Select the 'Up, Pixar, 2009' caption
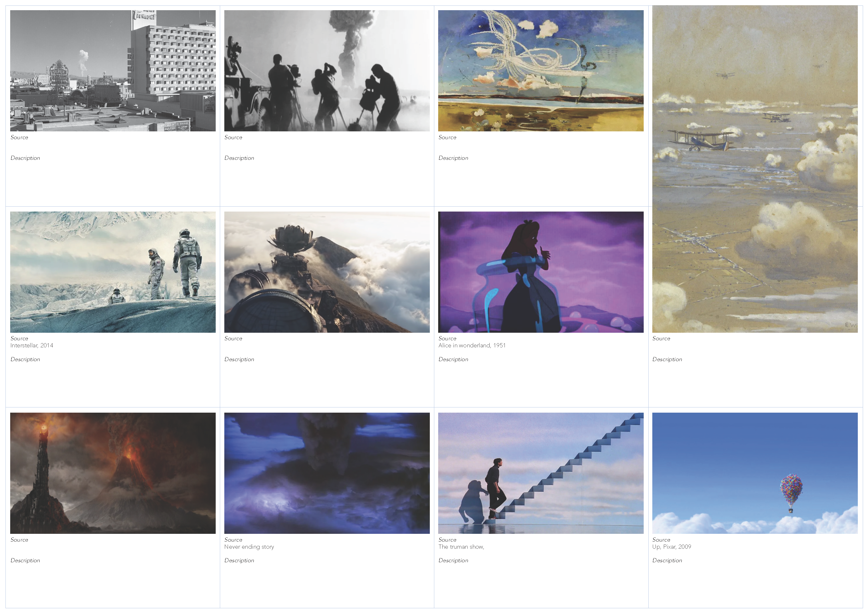868x614 pixels. (671, 547)
